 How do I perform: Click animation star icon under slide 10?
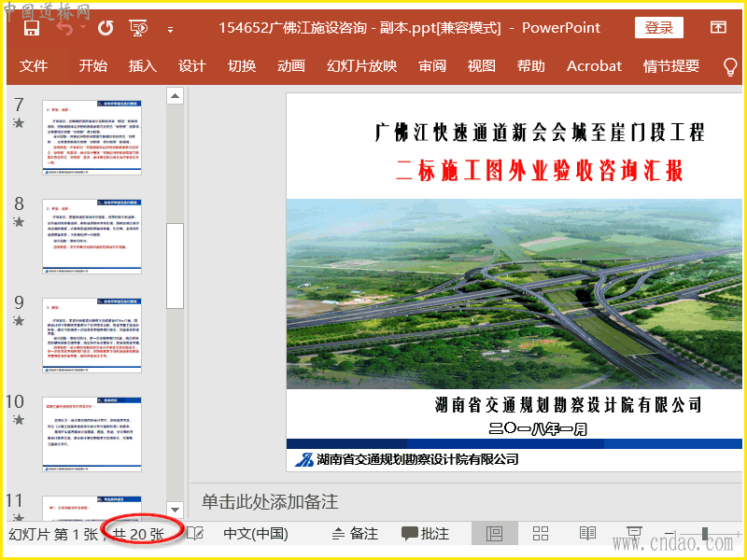click(19, 420)
